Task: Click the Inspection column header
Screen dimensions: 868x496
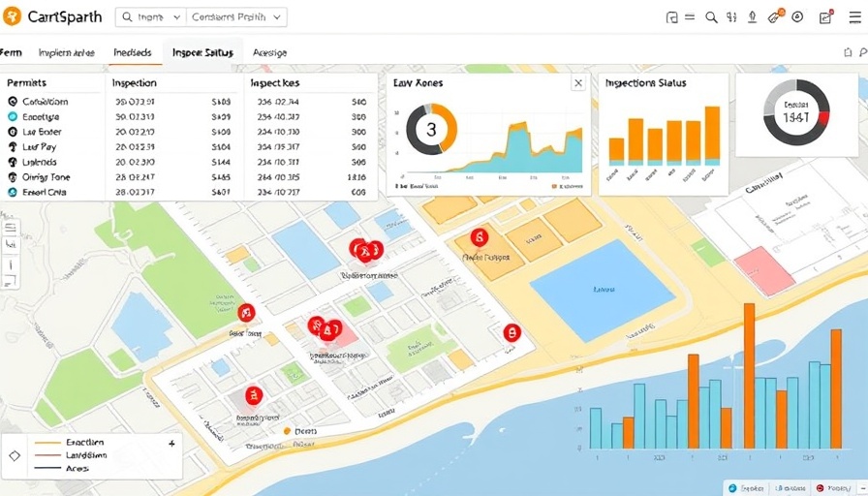Action: [x=135, y=83]
